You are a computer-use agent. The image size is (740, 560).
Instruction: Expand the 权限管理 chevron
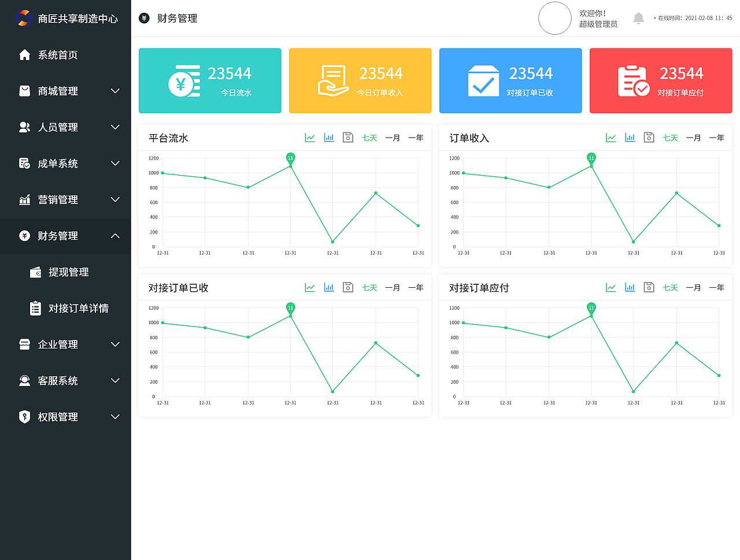coord(115,417)
